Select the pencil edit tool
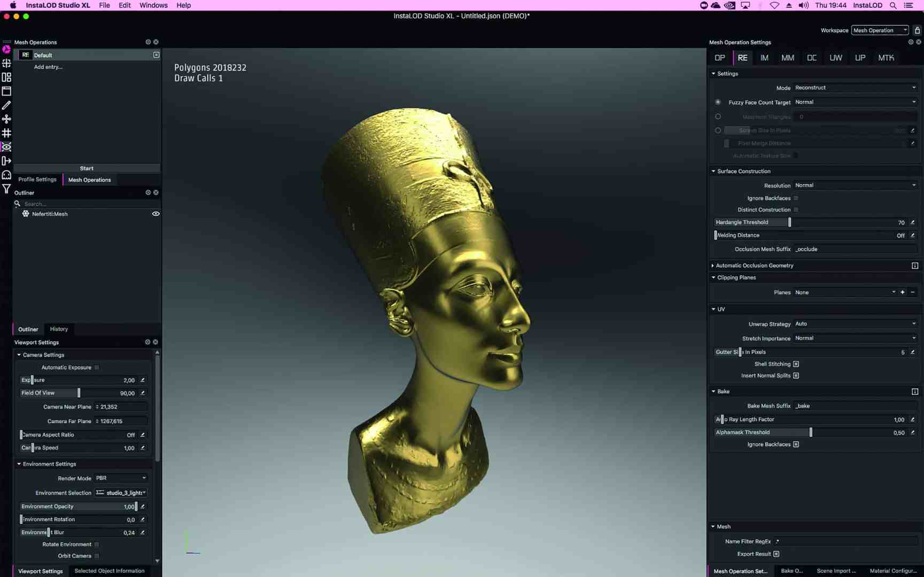 pos(6,105)
